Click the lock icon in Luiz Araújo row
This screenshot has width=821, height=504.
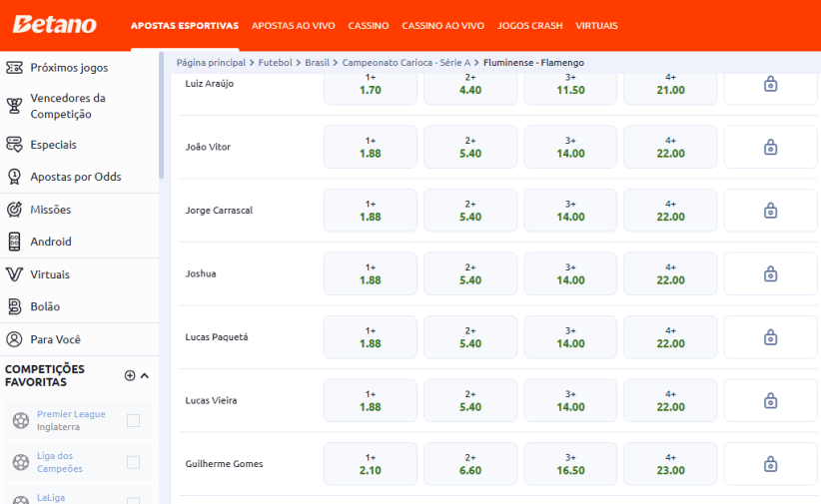point(770,85)
